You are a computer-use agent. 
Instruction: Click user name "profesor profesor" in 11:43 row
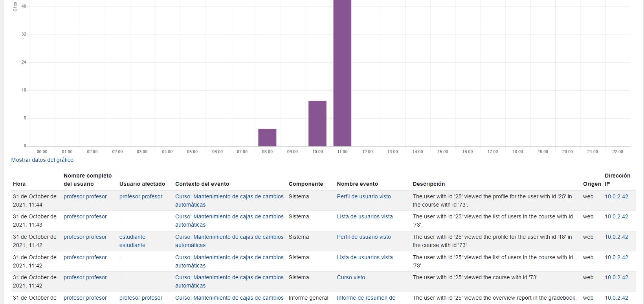85,216
